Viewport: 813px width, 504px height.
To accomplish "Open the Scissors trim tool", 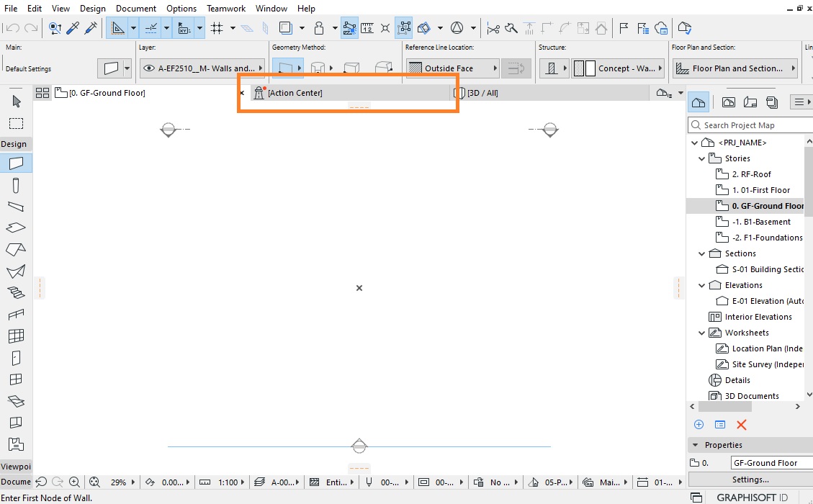I will coord(493,27).
